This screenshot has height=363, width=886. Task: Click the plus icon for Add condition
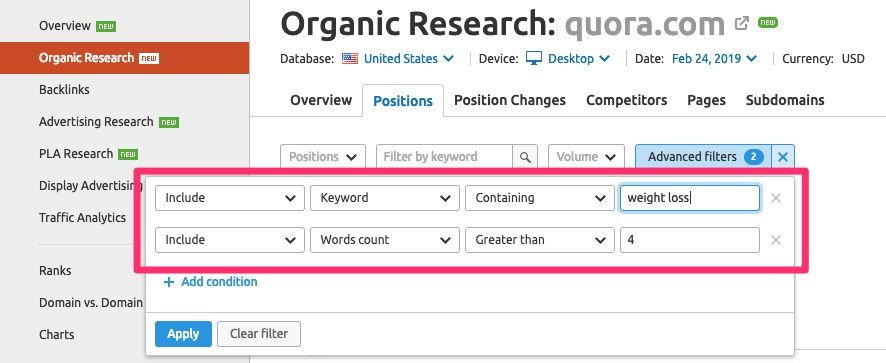(x=168, y=282)
